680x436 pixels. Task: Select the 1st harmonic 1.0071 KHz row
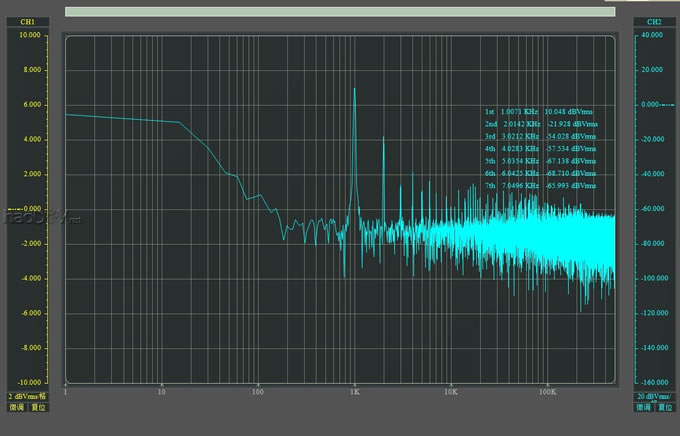tap(540, 111)
